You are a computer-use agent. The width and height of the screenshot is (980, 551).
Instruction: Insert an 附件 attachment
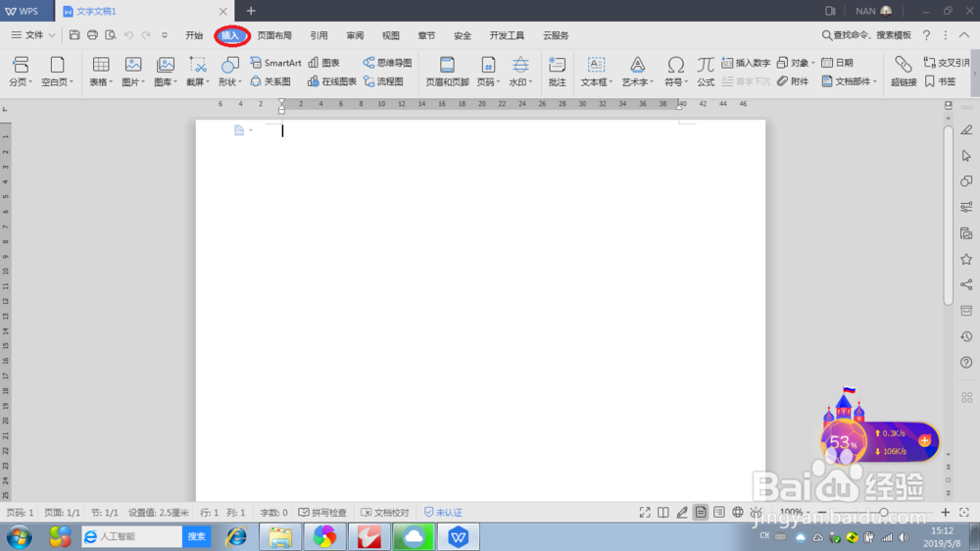click(x=793, y=81)
